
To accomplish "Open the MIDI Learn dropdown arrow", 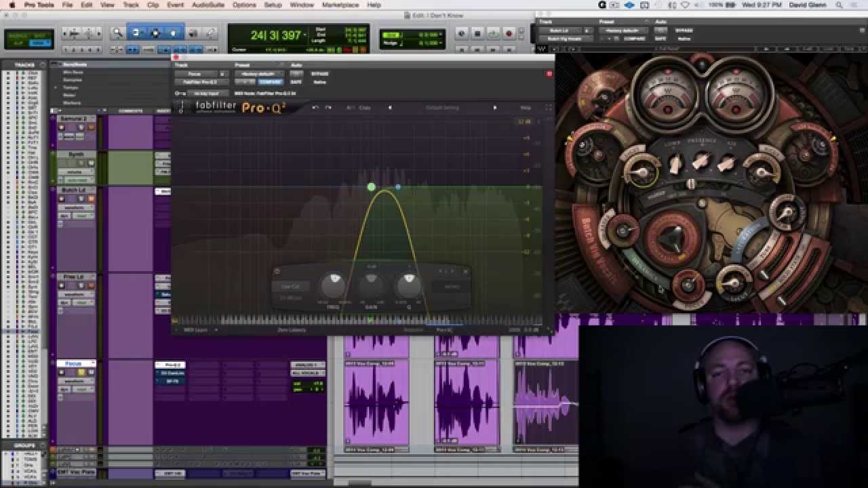I will [216, 330].
